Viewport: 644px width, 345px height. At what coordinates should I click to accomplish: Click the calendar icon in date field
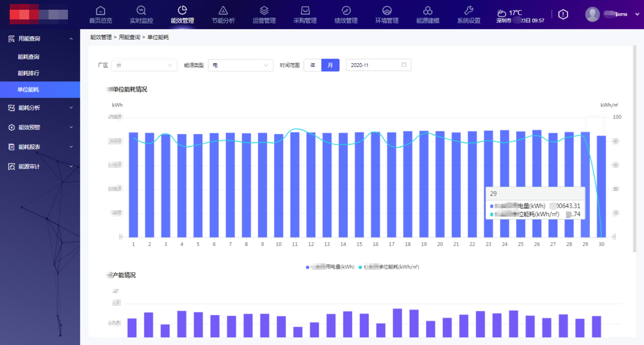pos(404,65)
